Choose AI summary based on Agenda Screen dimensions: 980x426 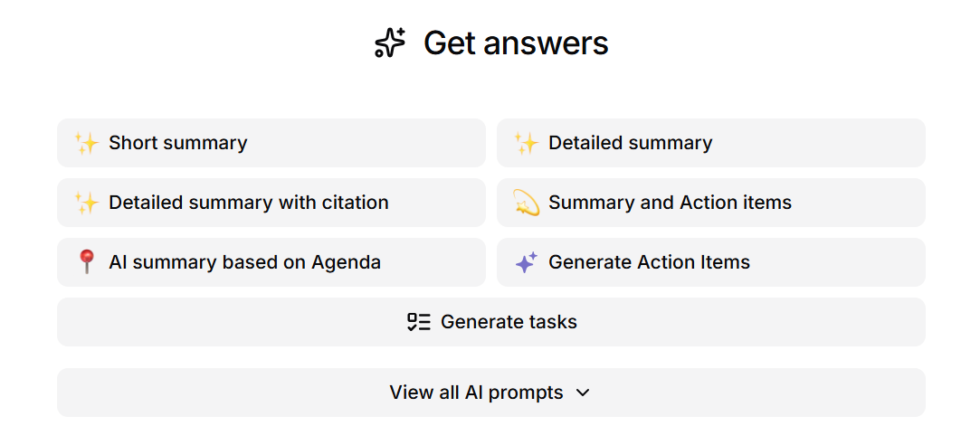point(271,262)
